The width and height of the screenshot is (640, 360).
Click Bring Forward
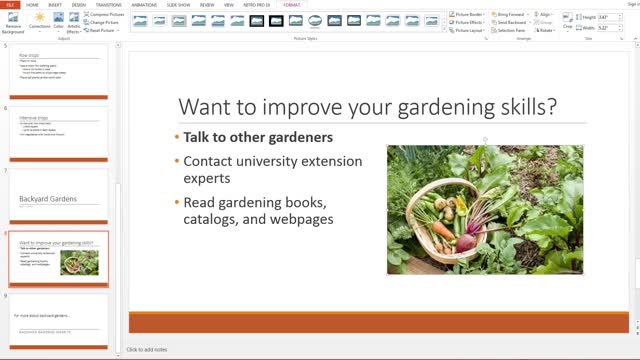click(508, 14)
